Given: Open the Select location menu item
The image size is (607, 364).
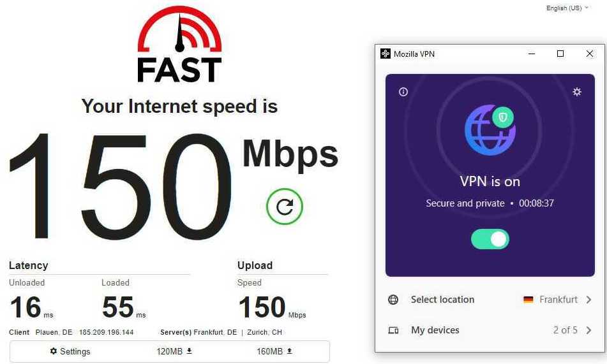Looking at the screenshot, I should (x=490, y=300).
